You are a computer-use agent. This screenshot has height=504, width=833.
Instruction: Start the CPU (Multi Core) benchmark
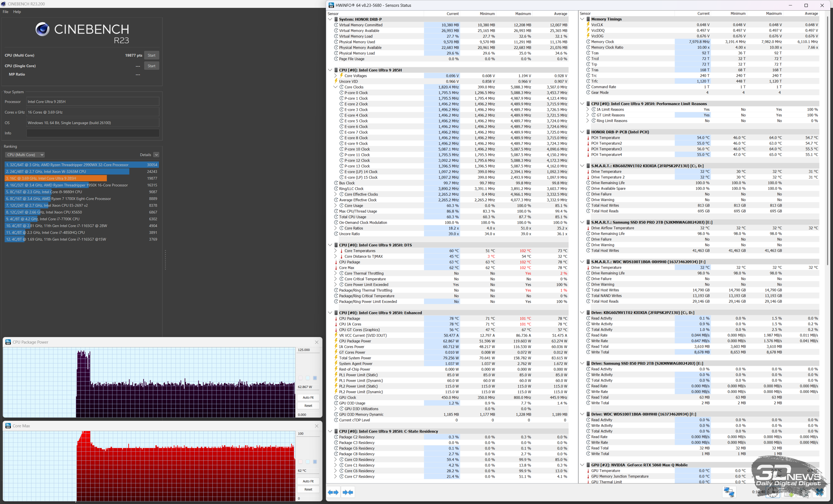(x=152, y=55)
